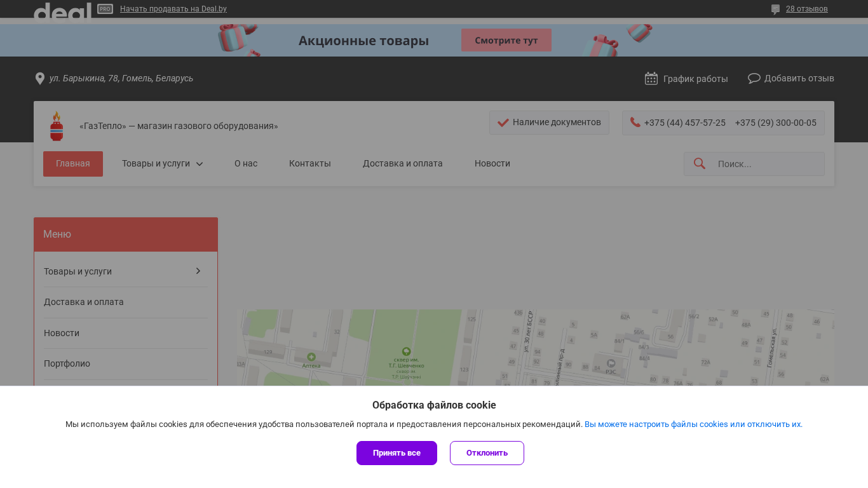Click the PRO badge icon
The image size is (868, 488).
pos(105,9)
